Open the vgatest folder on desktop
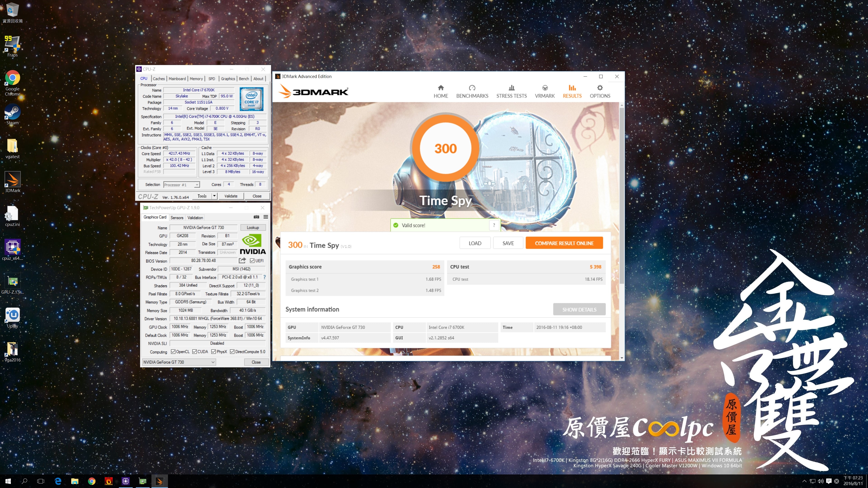The height and width of the screenshot is (488, 868). 12,148
